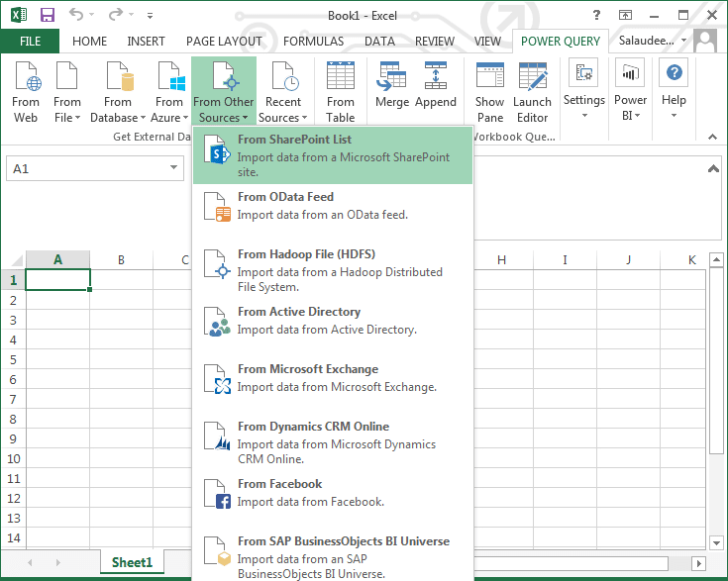Click vertical scrollbar down arrow
The image size is (728, 581).
pyautogui.click(x=716, y=542)
